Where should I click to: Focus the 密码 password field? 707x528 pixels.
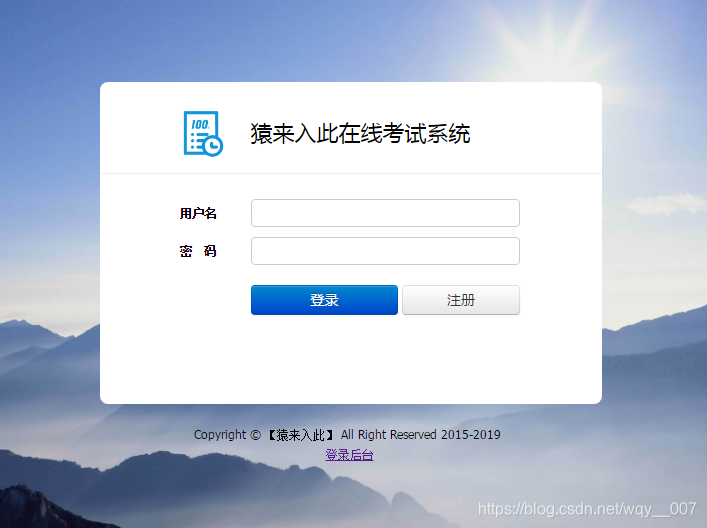click(x=385, y=251)
